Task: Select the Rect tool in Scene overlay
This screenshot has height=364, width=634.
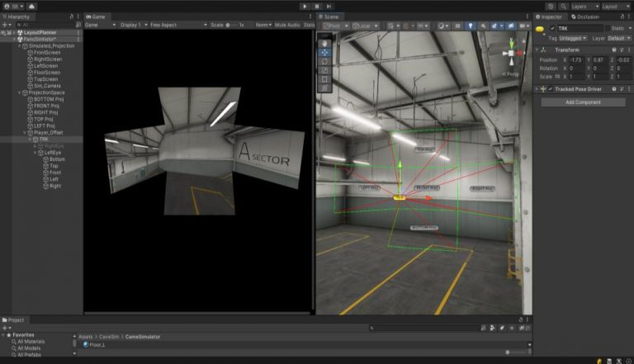Action: (324, 78)
